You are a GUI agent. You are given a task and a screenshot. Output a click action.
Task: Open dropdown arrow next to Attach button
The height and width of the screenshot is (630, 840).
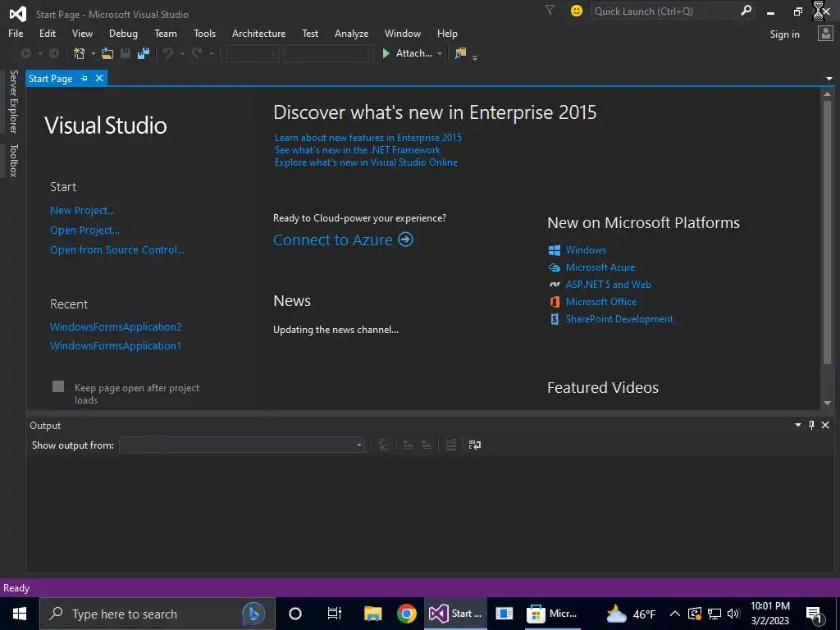tap(440, 53)
